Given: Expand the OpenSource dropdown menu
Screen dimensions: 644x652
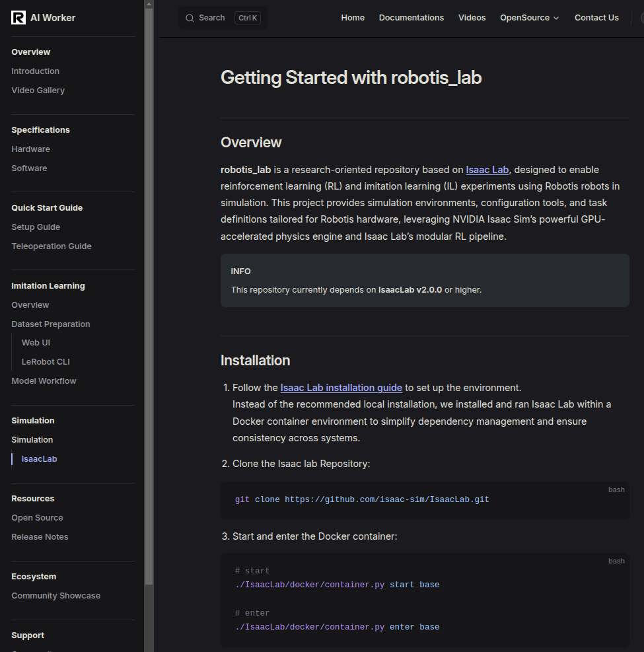Looking at the screenshot, I should tap(529, 18).
